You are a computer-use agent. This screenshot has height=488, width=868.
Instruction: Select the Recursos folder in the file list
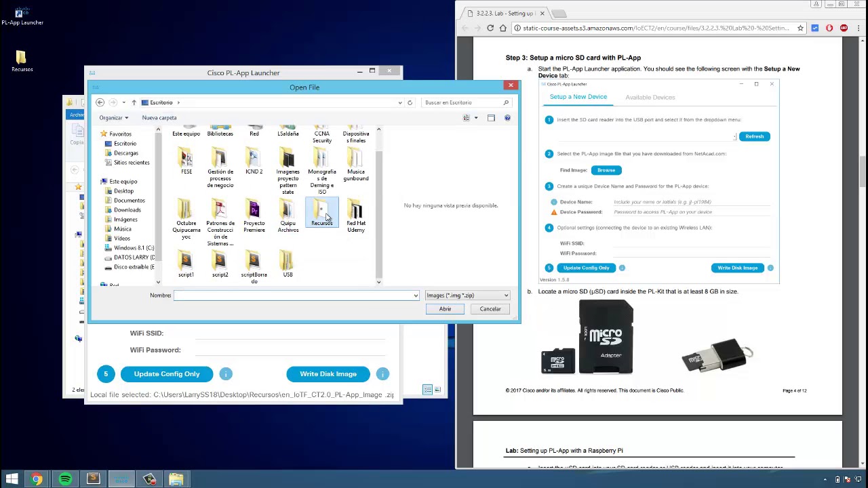click(x=321, y=213)
